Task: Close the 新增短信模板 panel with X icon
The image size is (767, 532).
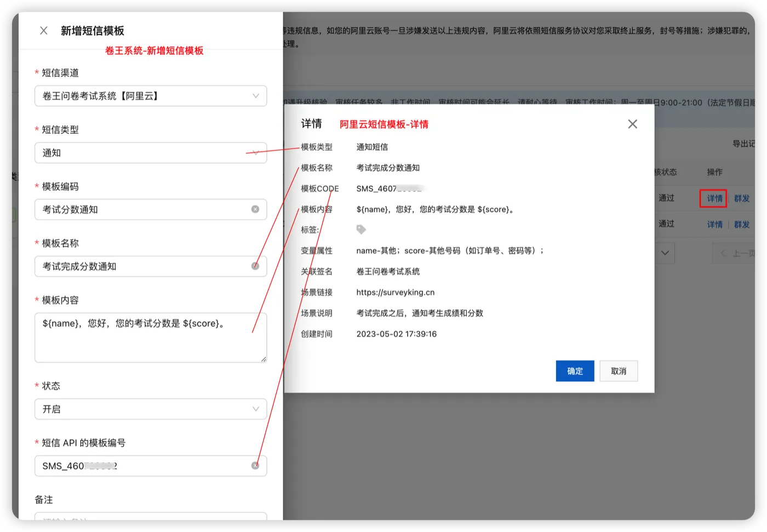Action: tap(44, 31)
